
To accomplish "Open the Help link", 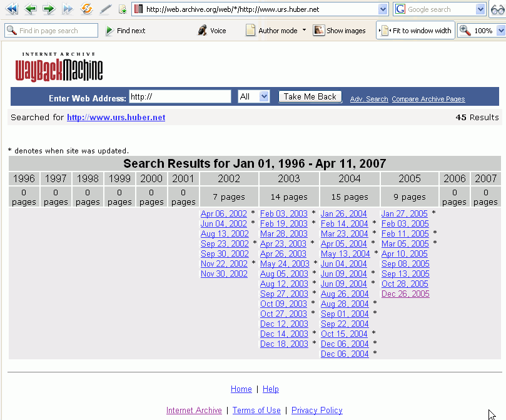I will [270, 389].
